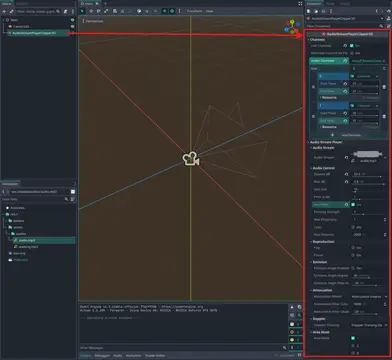Collapse the Attenuation section
392x360 pixels.
(x=322, y=290)
